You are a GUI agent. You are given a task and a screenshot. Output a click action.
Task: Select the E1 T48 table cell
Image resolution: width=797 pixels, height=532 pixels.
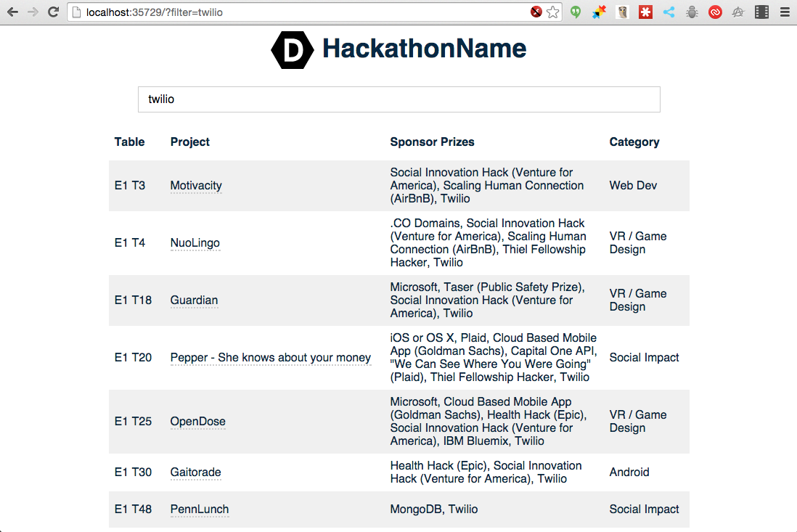(x=133, y=509)
